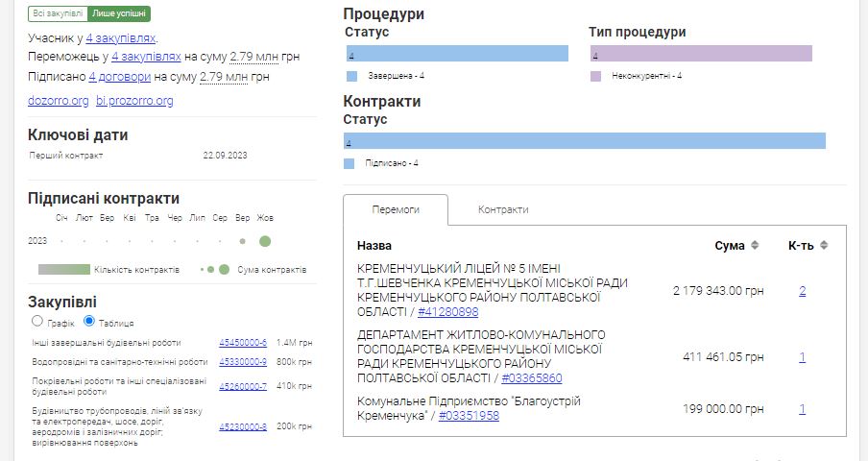Select the Таблиця radio button
This screenshot has width=868, height=461.
[89, 321]
